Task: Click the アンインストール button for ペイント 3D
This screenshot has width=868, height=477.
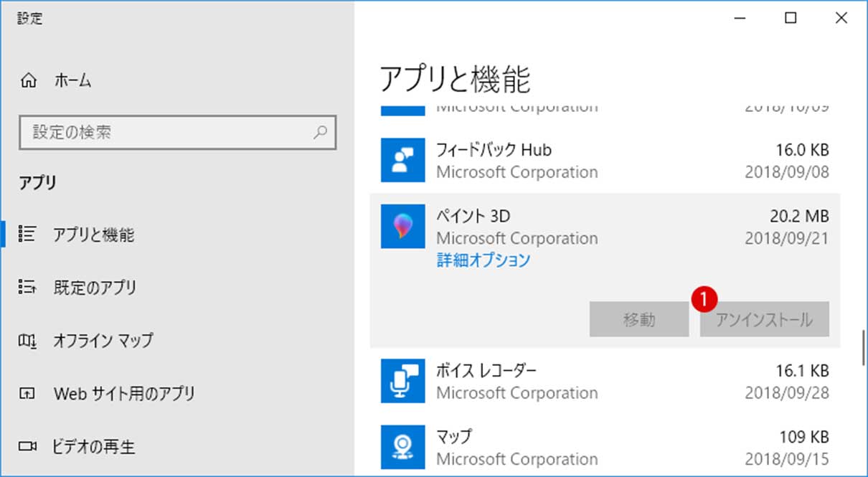Action: tap(764, 320)
